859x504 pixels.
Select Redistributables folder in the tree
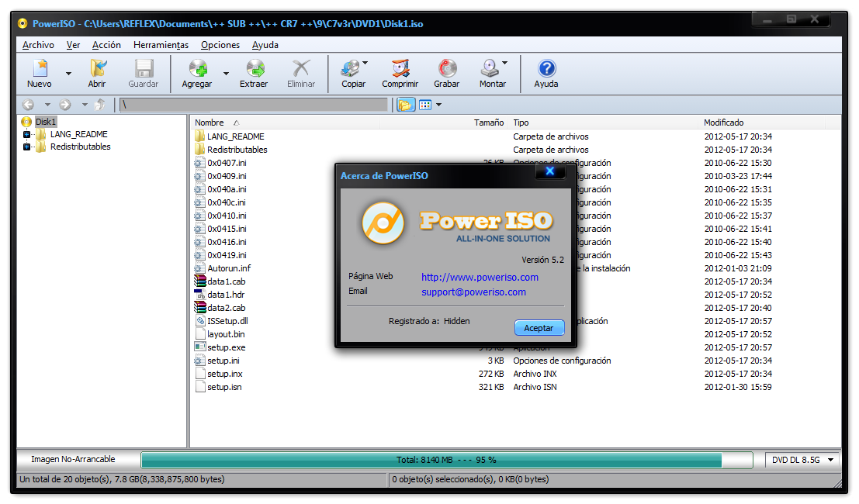coord(81,147)
